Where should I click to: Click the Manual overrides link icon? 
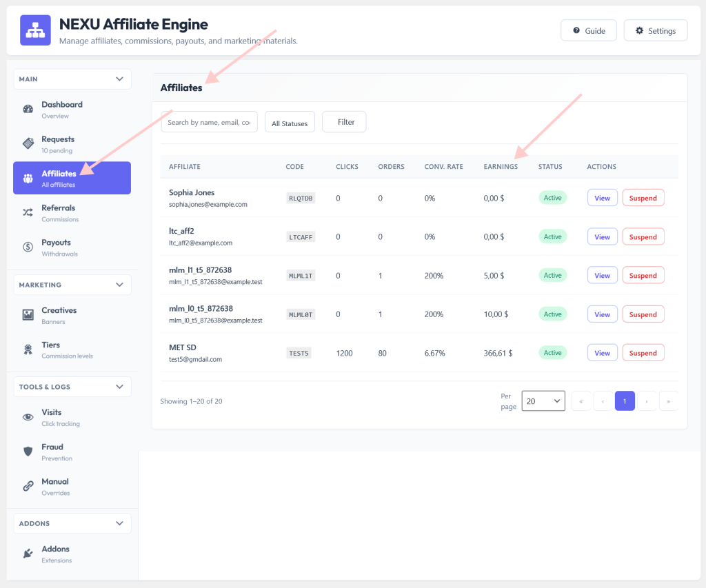point(28,486)
